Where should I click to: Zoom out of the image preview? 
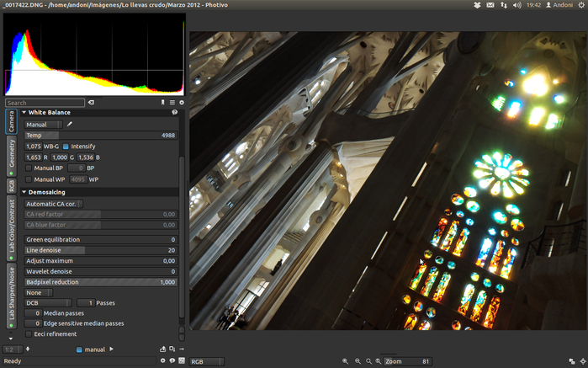coord(358,361)
